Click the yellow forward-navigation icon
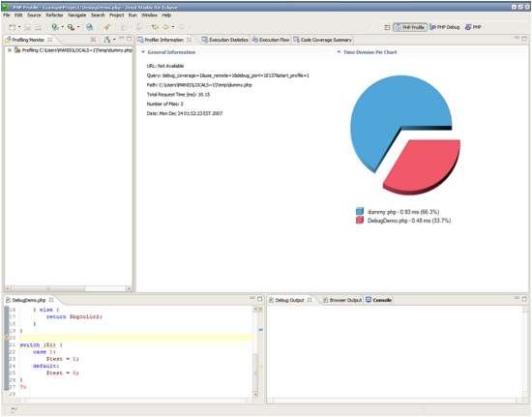This screenshot has width=532, height=417. click(x=166, y=27)
